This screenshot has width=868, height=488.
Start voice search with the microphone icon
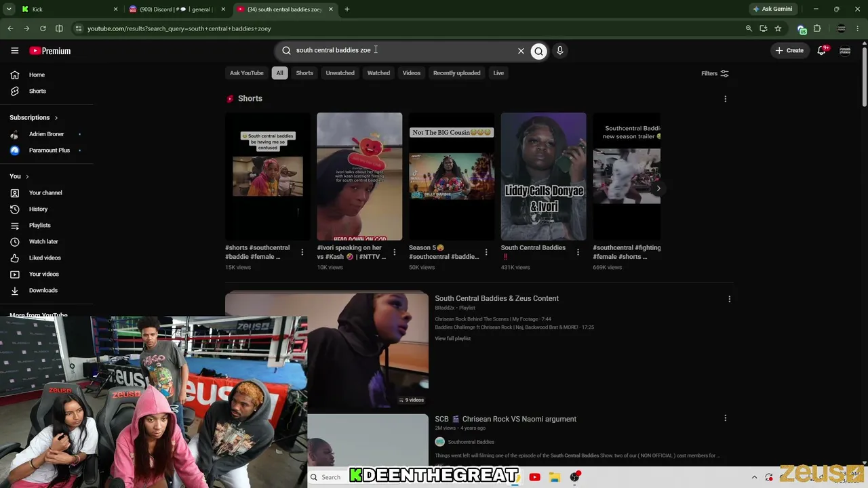[559, 51]
